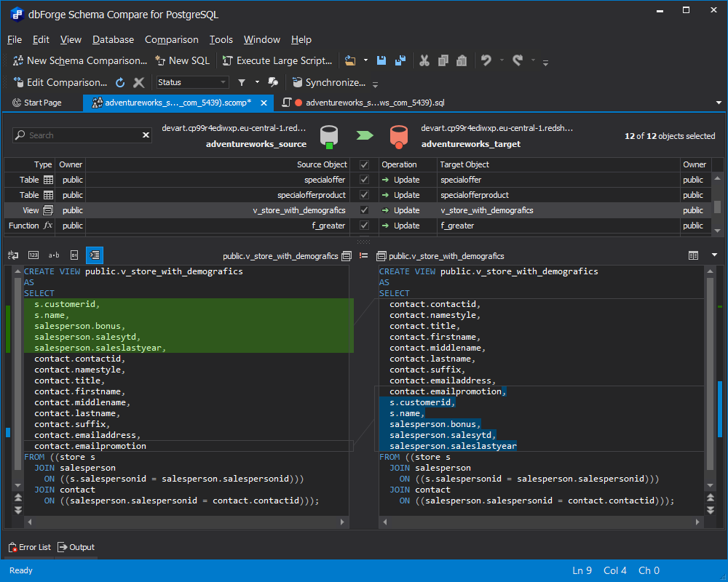Click the Update operation for specialoffer row
The height and width of the screenshot is (582, 728).
pos(400,180)
